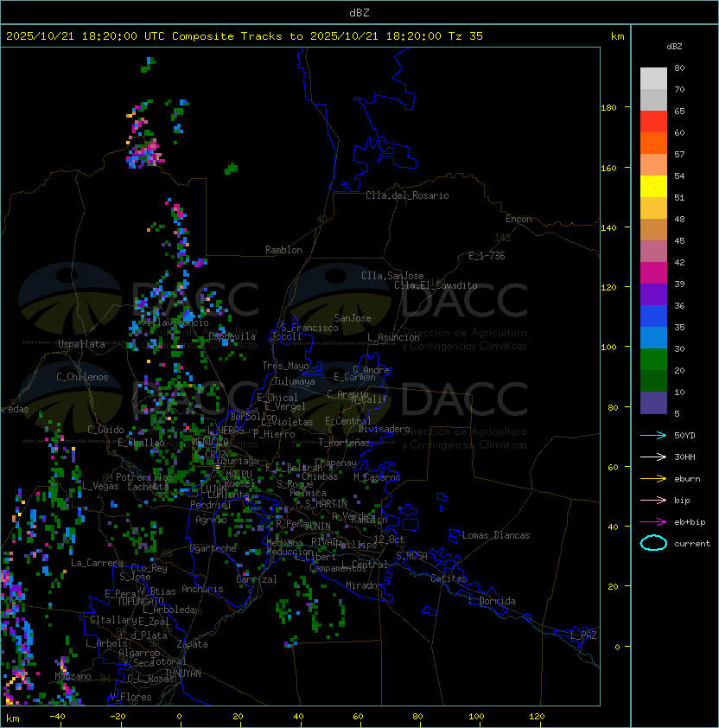Click the dBZ title at top
This screenshot has width=719, height=728.
(x=359, y=13)
